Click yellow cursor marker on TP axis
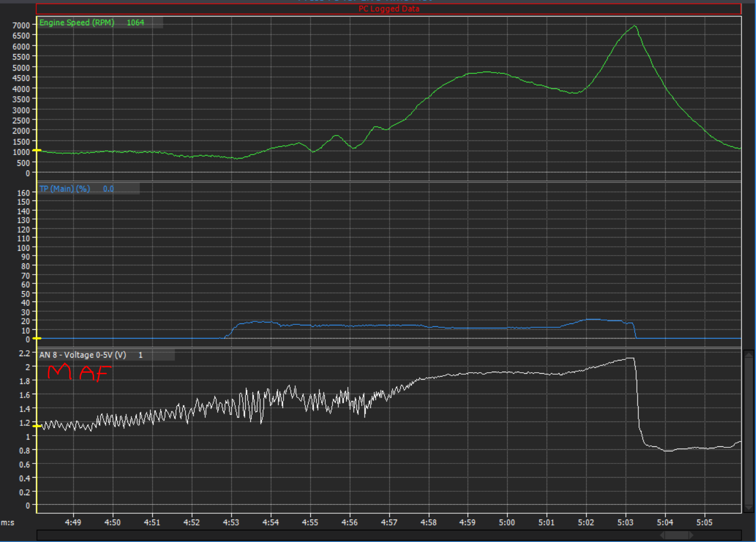The width and height of the screenshot is (756, 542). (37, 338)
